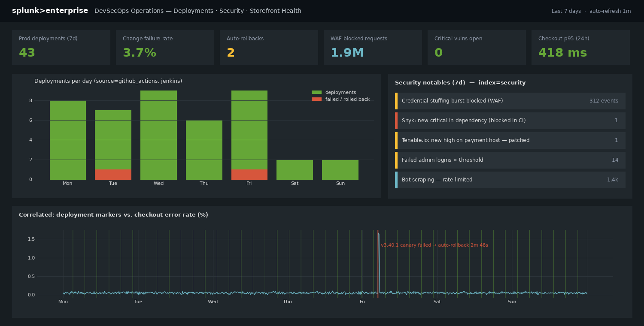Click the red failed / rolled back legend swatch
The height and width of the screenshot is (326, 644).
316,99
